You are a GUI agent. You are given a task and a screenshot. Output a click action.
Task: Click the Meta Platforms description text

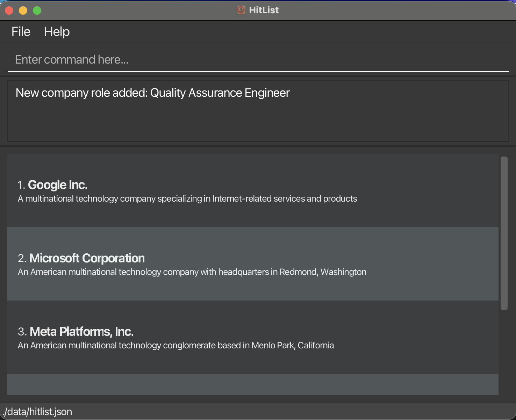pyautogui.click(x=175, y=345)
